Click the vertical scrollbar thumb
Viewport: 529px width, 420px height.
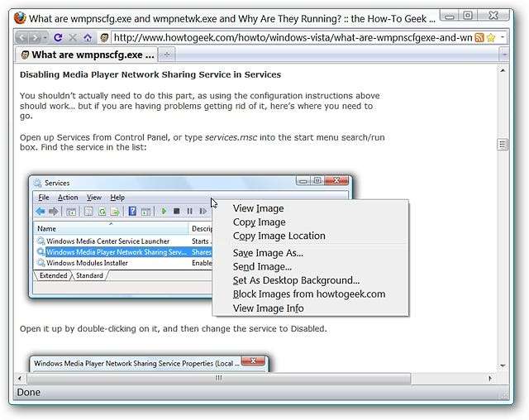[502, 145]
